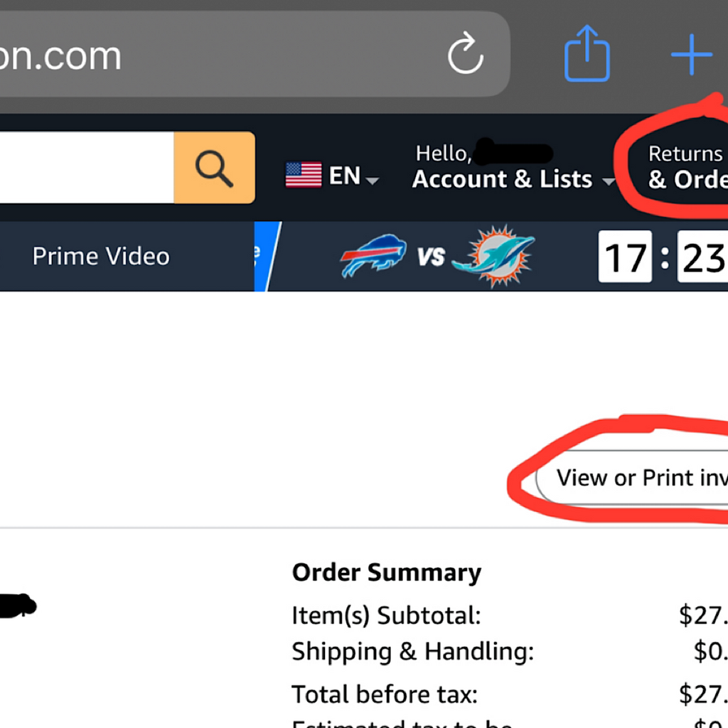
Task: Click the vs matchup banner text
Action: [431, 257]
